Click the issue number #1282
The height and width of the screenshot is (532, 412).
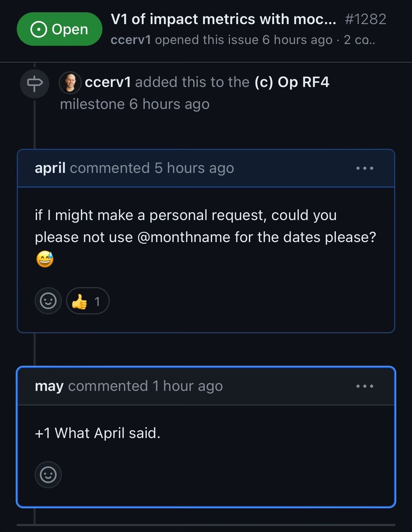point(365,19)
